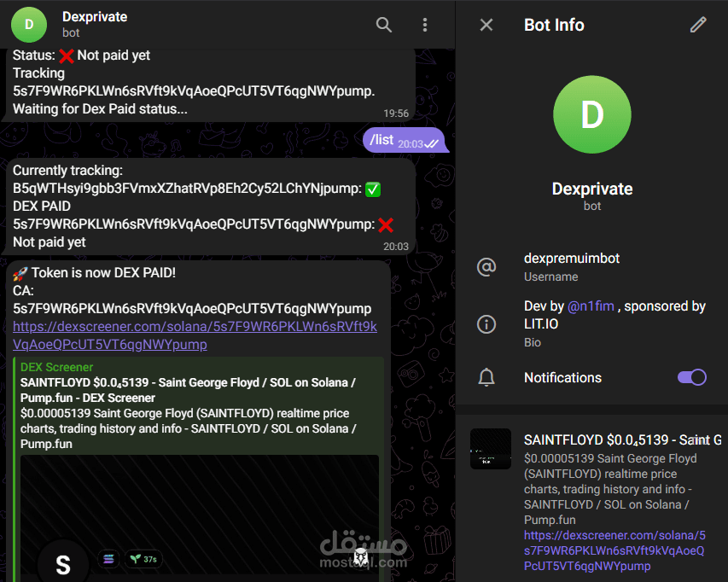The image size is (728, 582).
Task: Click the Solana chain badge in the preview image
Action: point(108,559)
